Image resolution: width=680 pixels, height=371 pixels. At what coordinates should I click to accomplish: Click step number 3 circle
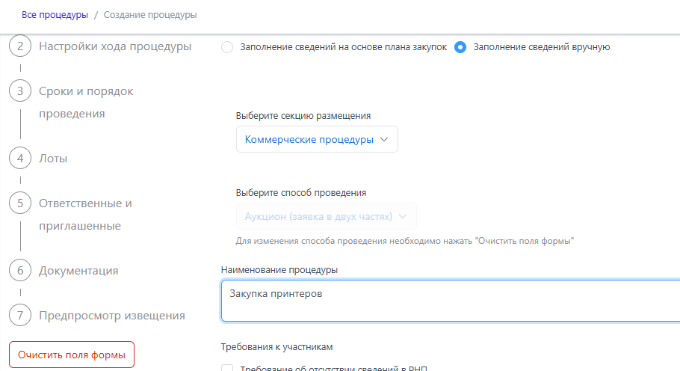tap(20, 91)
